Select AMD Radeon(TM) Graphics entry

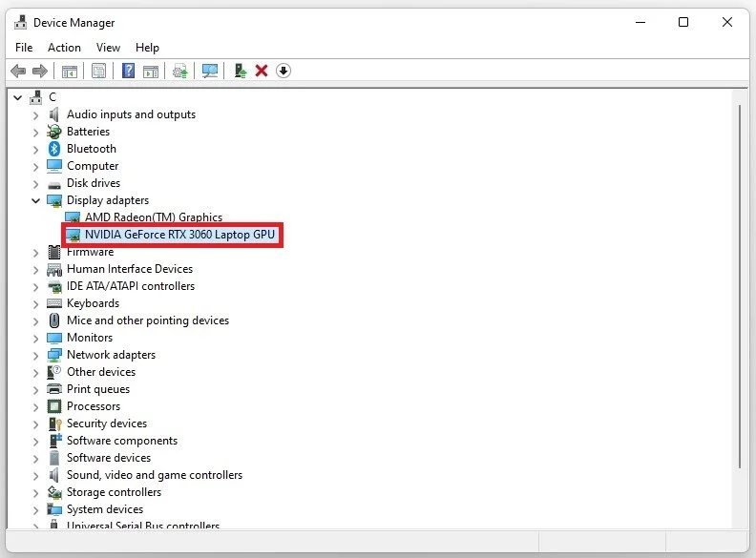pos(154,217)
